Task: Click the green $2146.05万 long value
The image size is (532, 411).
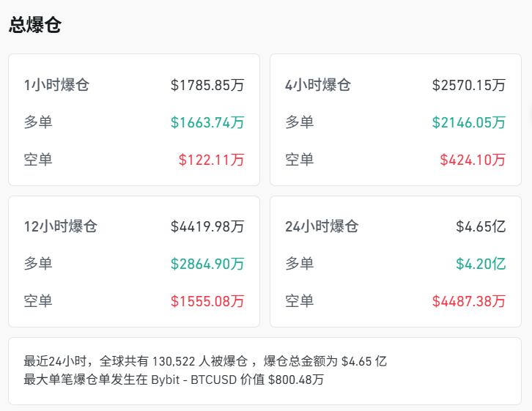Action: click(x=468, y=122)
